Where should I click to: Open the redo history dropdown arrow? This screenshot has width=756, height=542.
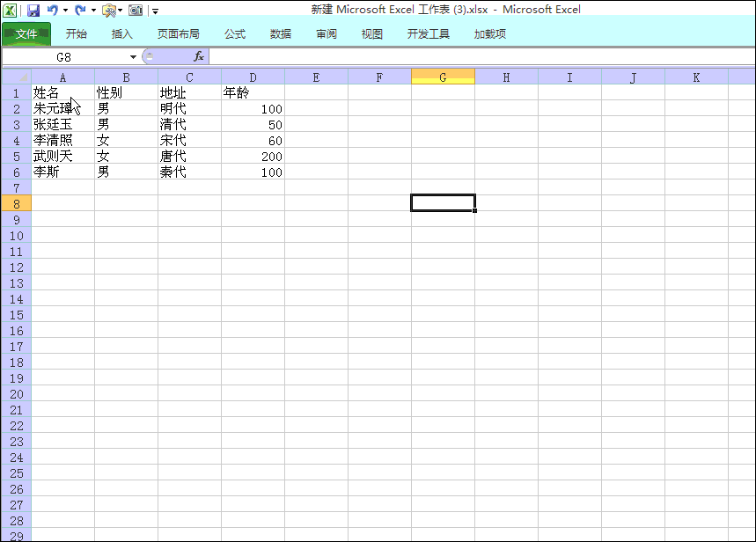click(x=93, y=11)
